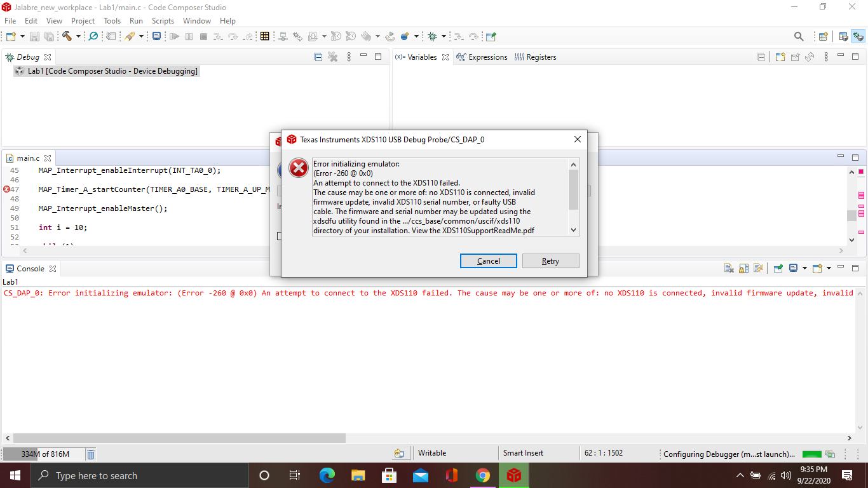
Task: Click the up arrow of the dialog message scrollbar
Action: [573, 164]
